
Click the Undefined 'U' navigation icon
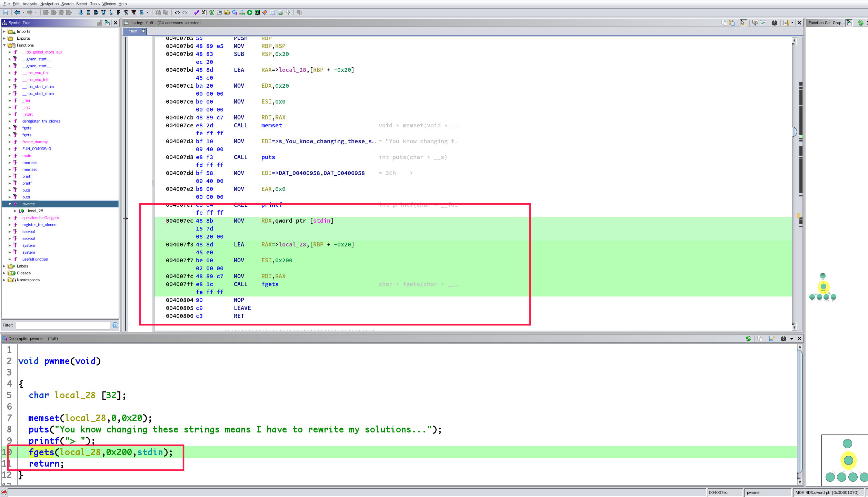pos(103,12)
